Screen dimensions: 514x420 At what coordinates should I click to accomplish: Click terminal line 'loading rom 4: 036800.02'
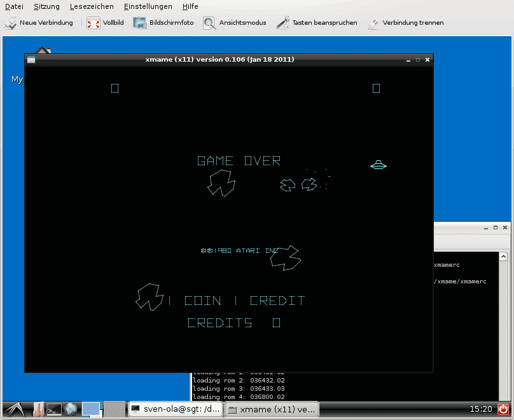point(239,396)
